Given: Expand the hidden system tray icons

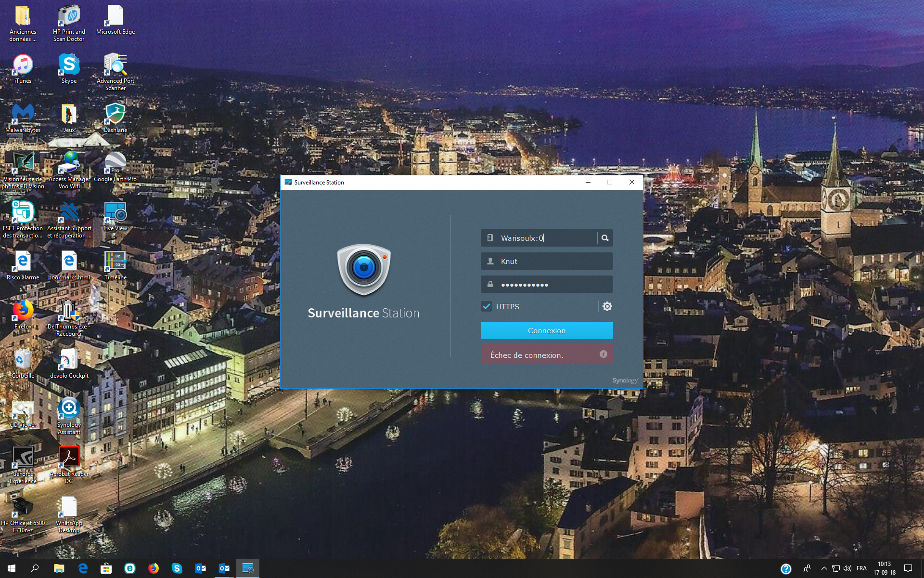Looking at the screenshot, I should 824,568.
